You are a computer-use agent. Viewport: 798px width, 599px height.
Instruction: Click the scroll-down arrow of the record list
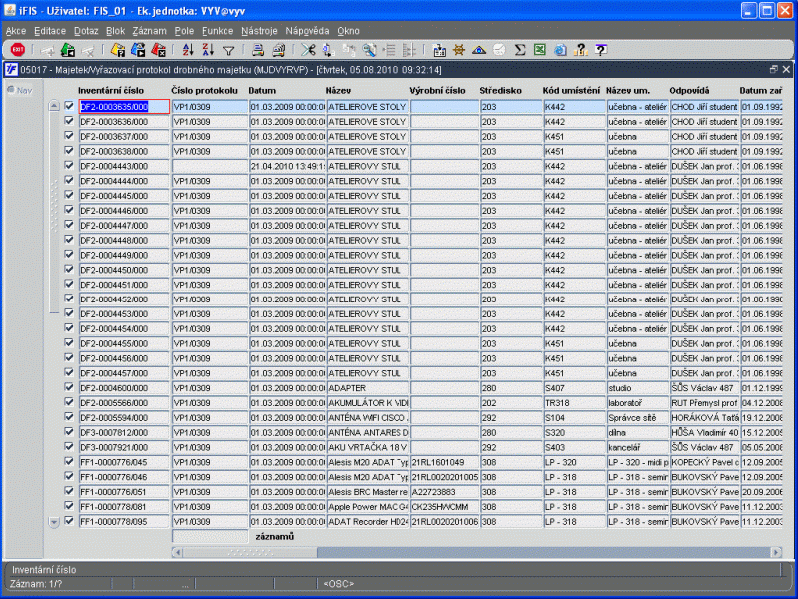click(x=54, y=521)
